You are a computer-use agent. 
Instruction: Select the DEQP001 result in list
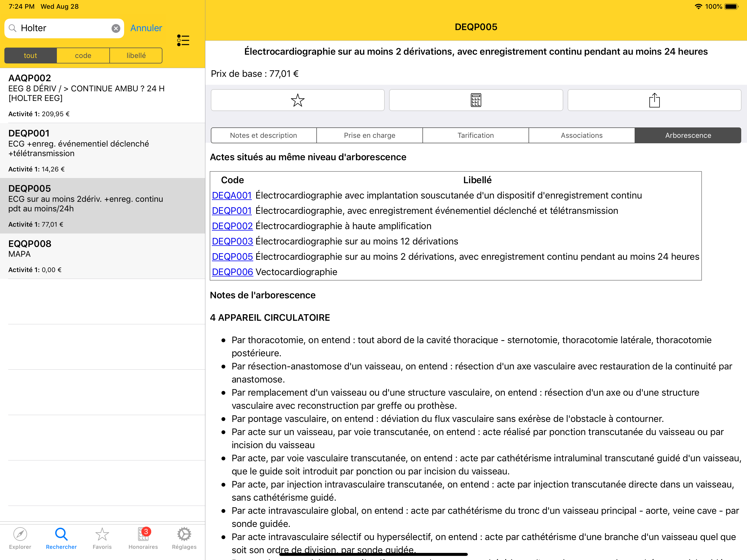pyautogui.click(x=103, y=151)
